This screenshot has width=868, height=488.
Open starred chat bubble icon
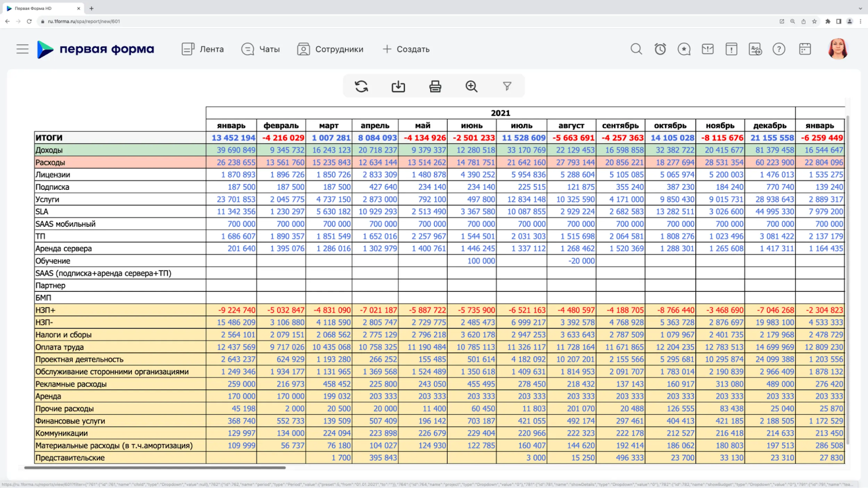[684, 49]
